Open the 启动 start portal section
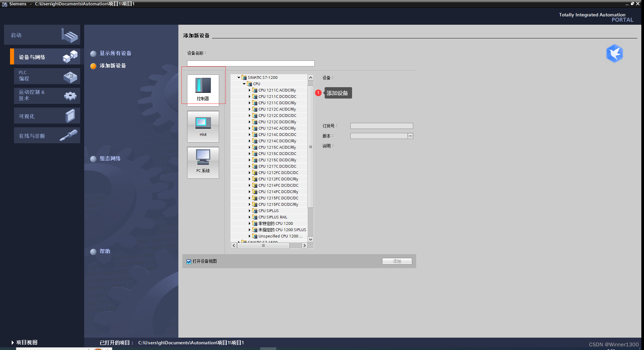This screenshot has width=644, height=350. tap(42, 35)
